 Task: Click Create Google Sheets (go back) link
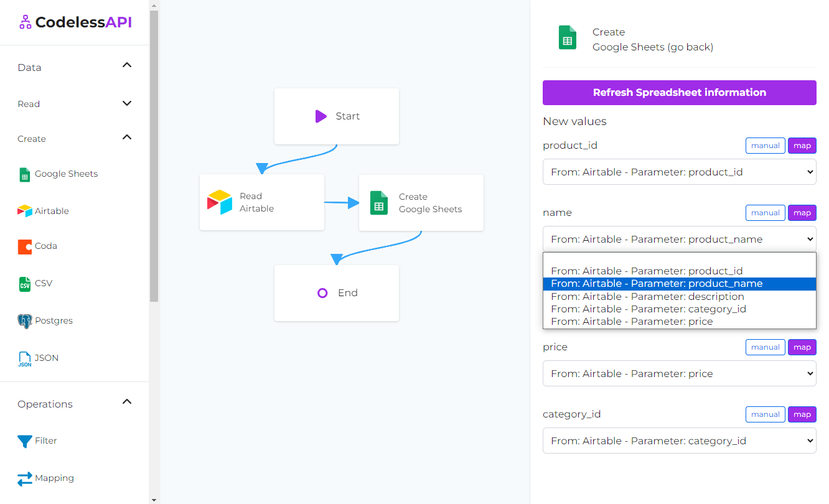653,40
